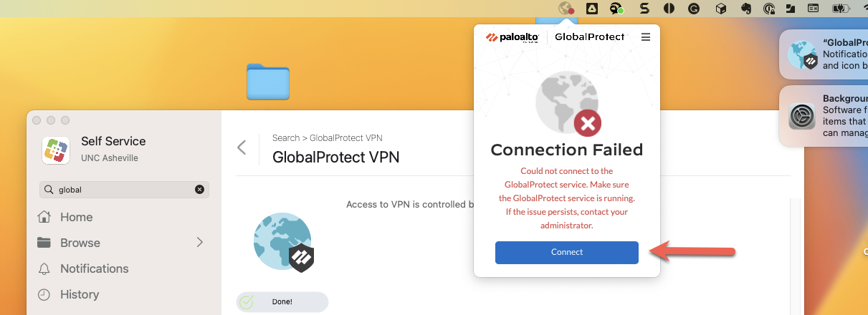Click the Google Drive menu bar icon
Screen dimensions: 868x315
tap(592, 9)
